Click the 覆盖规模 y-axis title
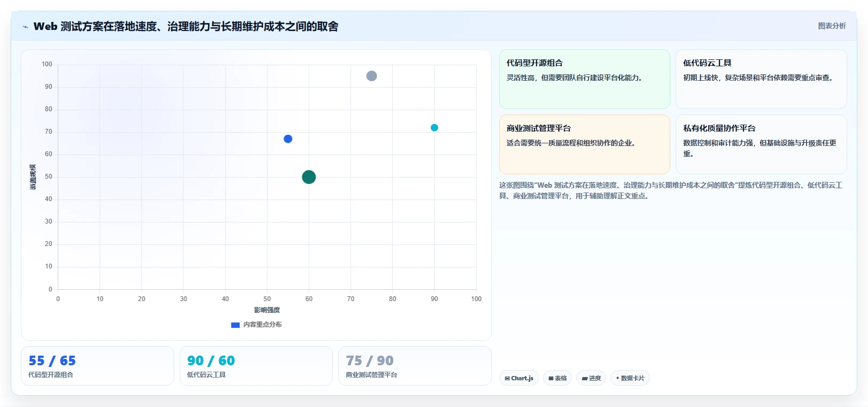Viewport: 868px width, 407px height. point(33,177)
